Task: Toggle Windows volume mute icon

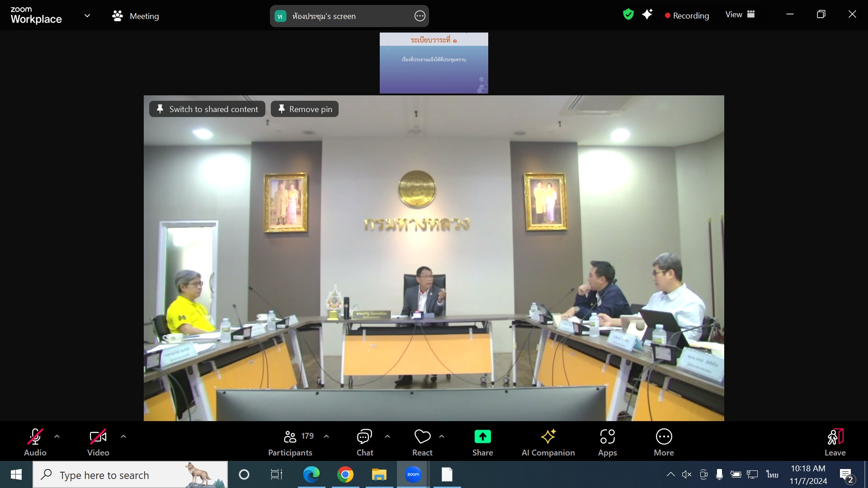Action: click(x=687, y=474)
